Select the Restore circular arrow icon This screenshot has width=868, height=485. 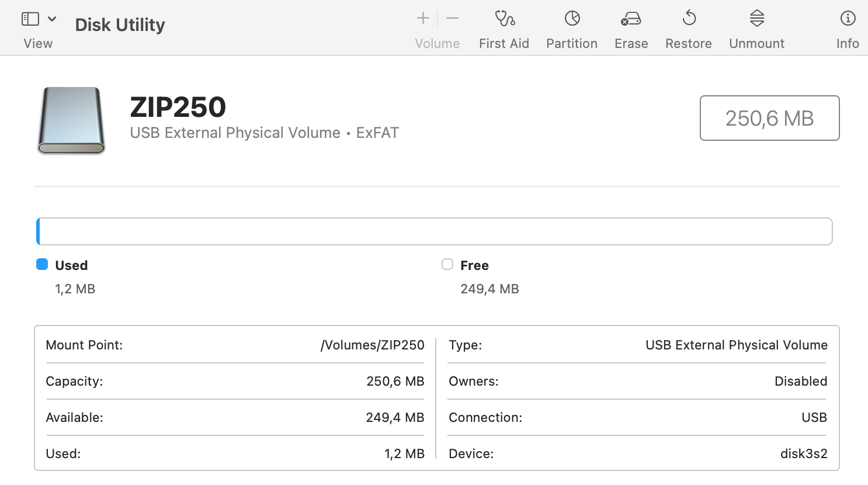pos(689,19)
